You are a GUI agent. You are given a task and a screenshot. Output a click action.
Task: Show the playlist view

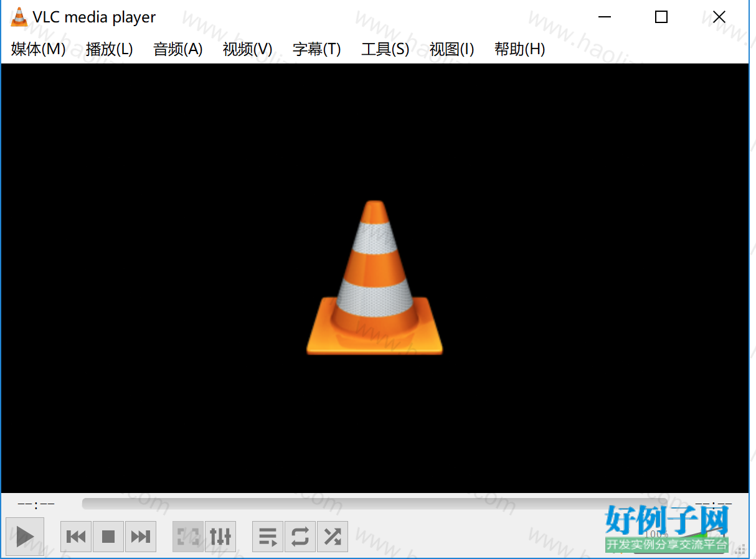pos(268,537)
